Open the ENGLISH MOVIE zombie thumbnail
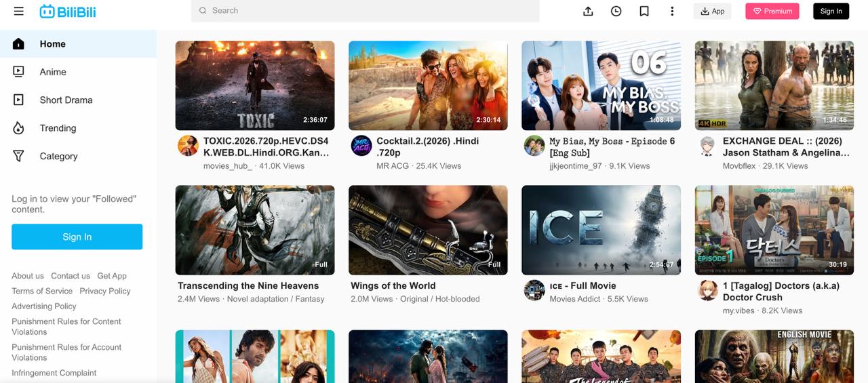 [x=774, y=357]
